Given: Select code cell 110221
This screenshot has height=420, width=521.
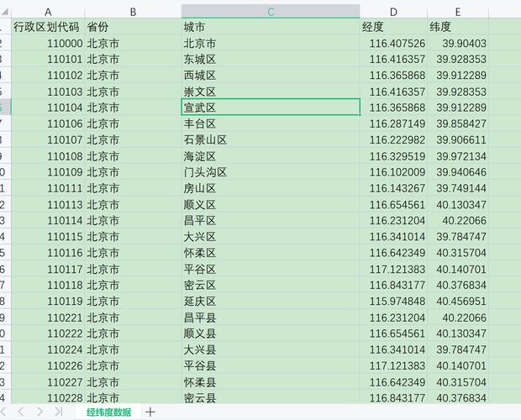Looking at the screenshot, I should click(x=48, y=318).
